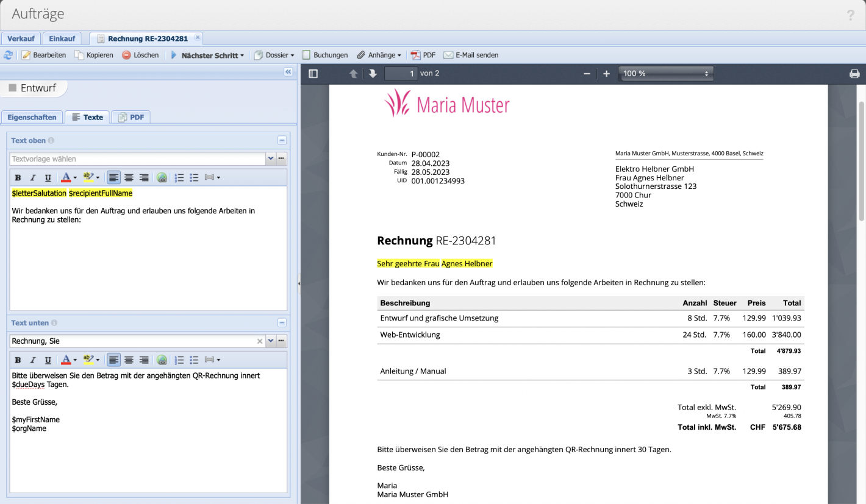866x504 pixels.
Task: Clear the Rechnung, Sie template selection
Action: tap(259, 341)
